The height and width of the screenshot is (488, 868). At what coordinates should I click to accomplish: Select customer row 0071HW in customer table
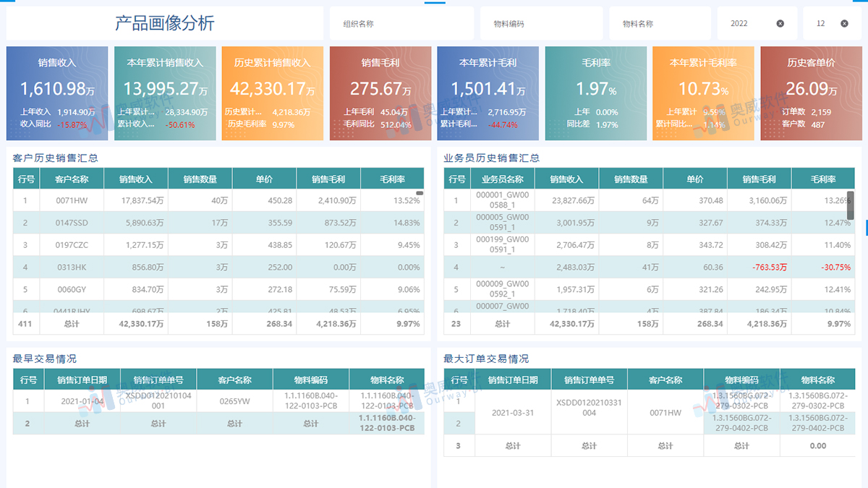[72, 200]
